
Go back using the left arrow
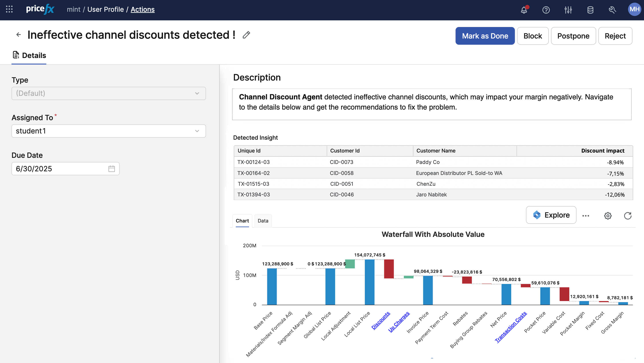coord(19,35)
